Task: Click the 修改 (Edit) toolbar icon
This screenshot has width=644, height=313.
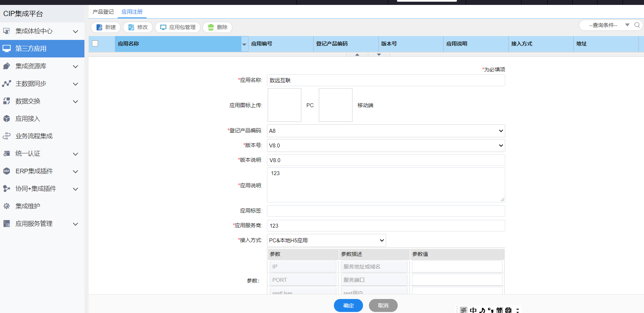Action: (x=131, y=27)
